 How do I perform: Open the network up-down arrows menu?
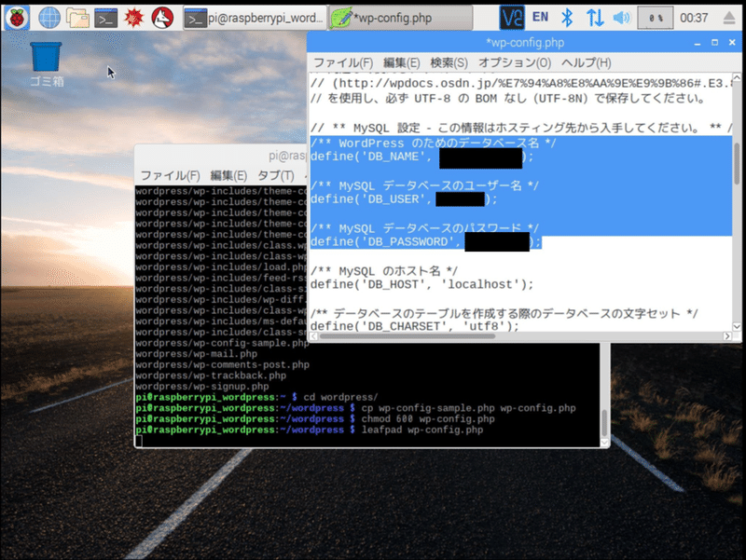pos(595,18)
